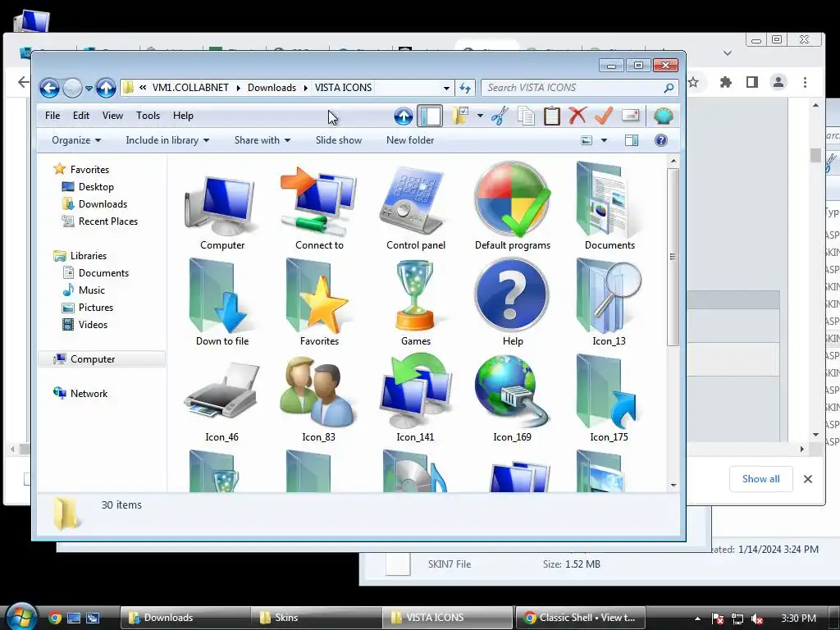This screenshot has height=630, width=840.
Task: Open the folder options dropdown arrow
Action: coord(480,116)
